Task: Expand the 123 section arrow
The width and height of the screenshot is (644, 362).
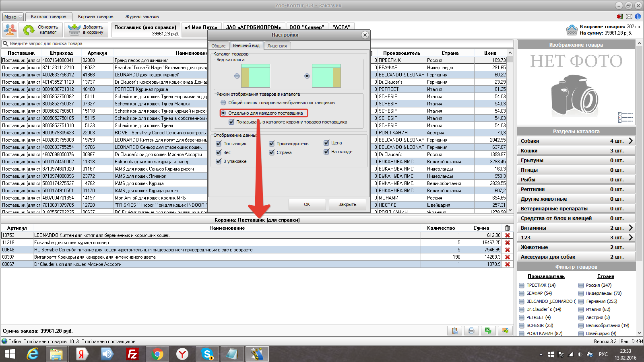Action: (x=631, y=237)
